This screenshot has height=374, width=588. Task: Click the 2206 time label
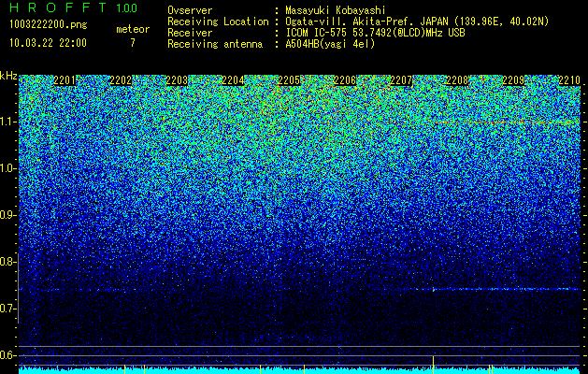pos(345,80)
